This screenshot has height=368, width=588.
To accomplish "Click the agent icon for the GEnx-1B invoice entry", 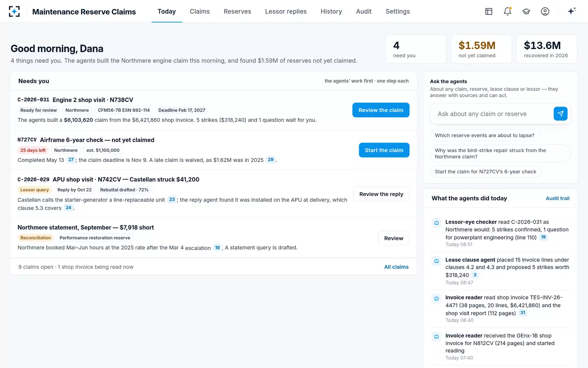I will pyautogui.click(x=437, y=336).
